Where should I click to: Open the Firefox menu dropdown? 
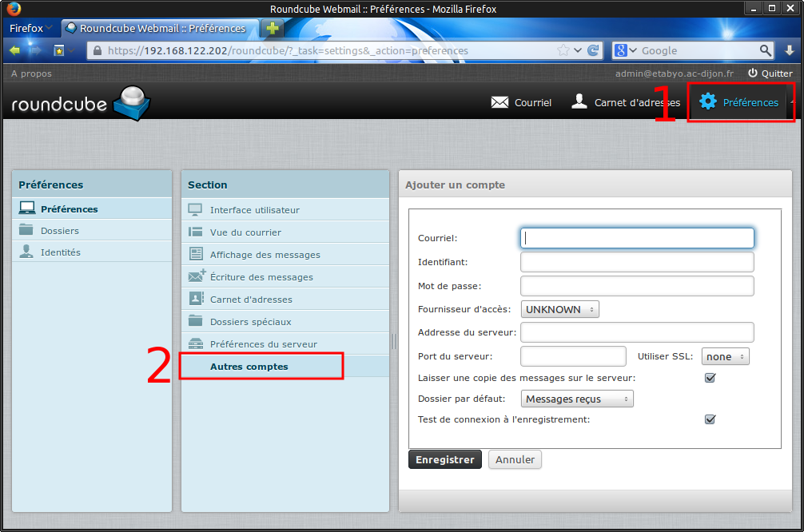click(30, 28)
